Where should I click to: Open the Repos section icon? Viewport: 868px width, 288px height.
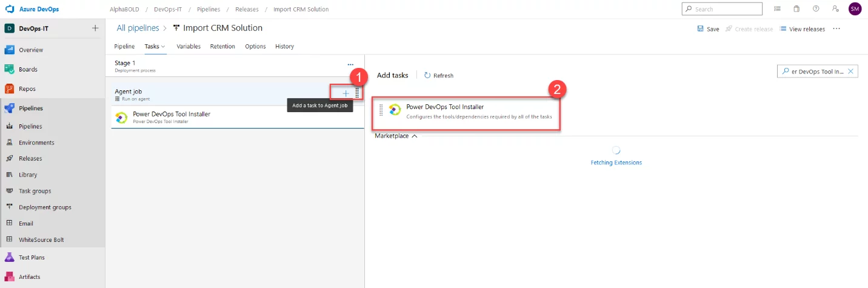click(9, 89)
